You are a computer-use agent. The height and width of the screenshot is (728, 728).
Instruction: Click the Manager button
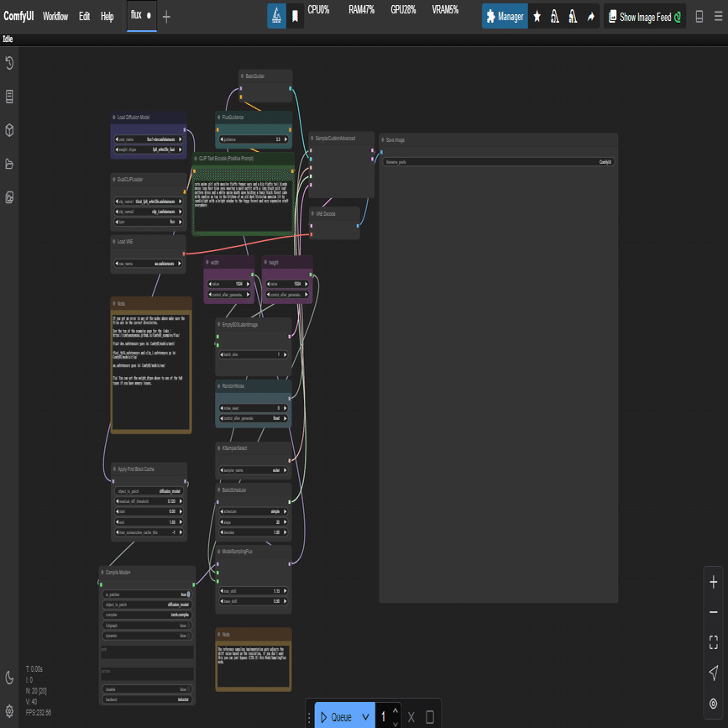pos(505,17)
